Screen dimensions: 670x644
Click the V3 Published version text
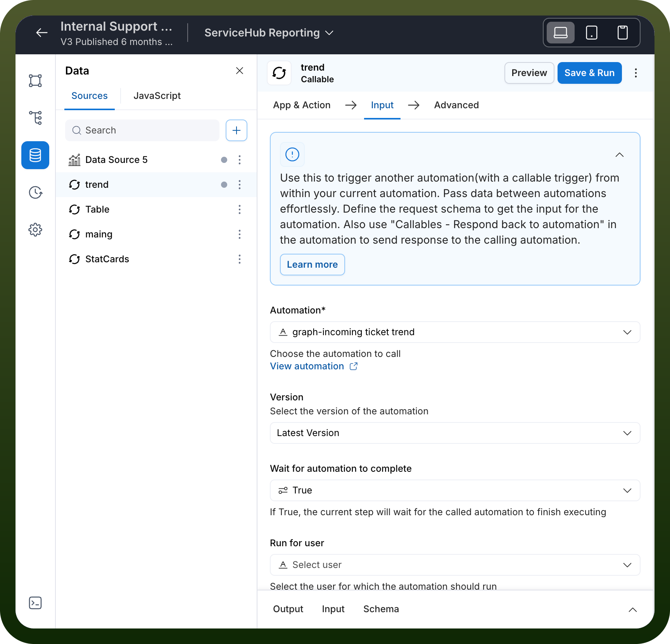[116, 42]
